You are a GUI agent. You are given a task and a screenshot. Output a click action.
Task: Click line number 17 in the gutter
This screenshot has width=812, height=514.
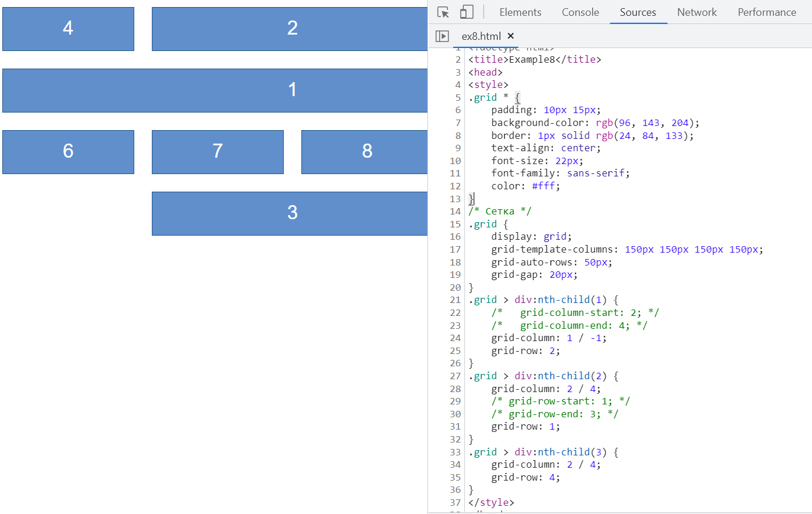pyautogui.click(x=456, y=250)
